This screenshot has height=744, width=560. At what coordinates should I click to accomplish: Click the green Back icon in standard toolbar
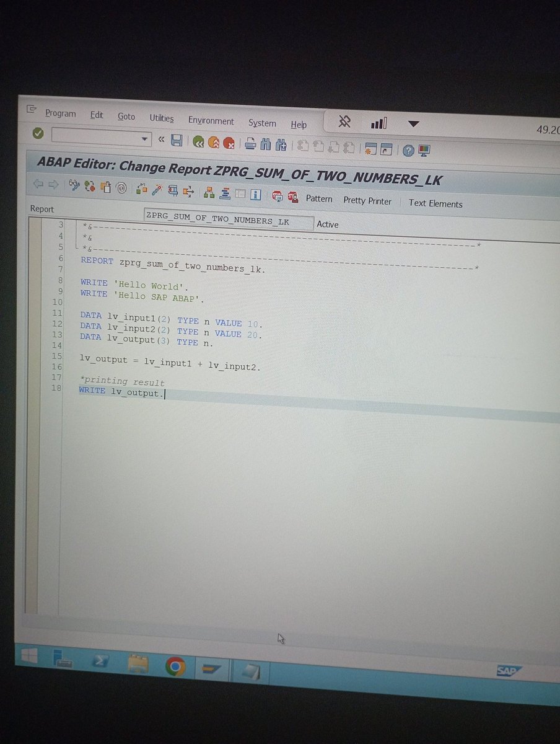click(x=198, y=142)
